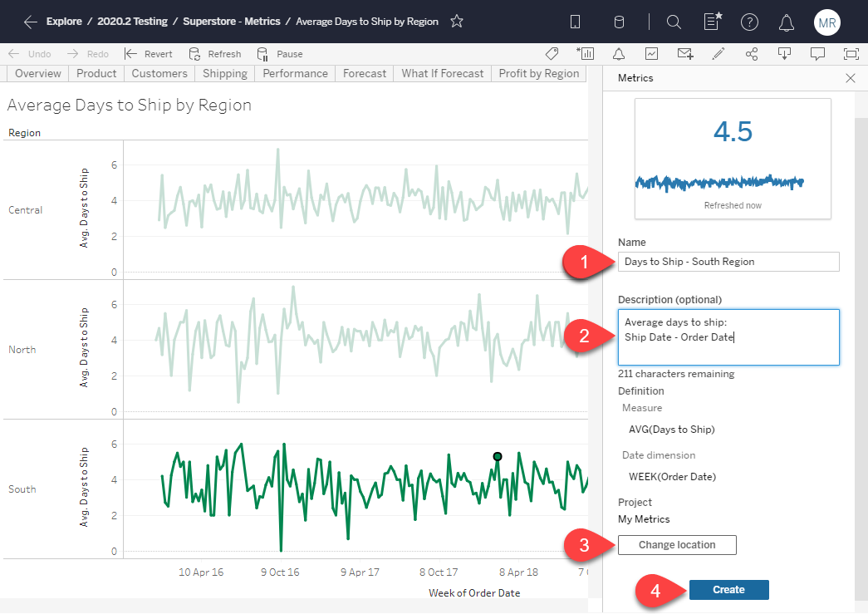
Task: Open the notifications bell in header
Action: (x=787, y=22)
